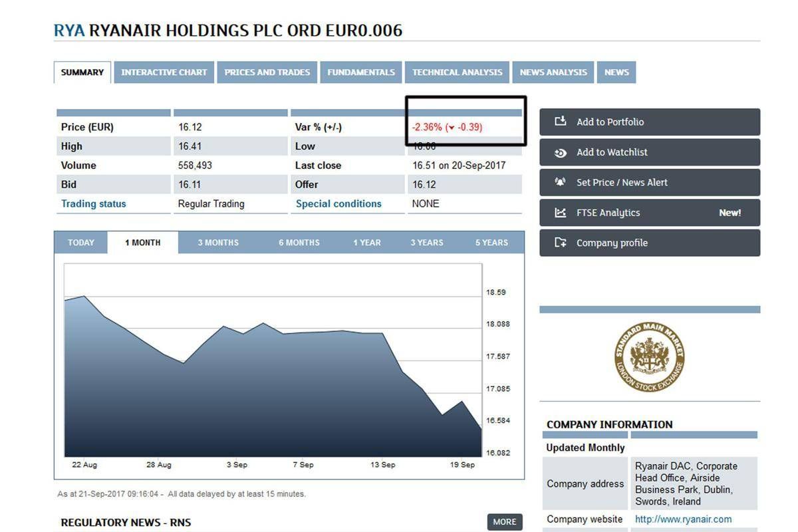This screenshot has width=798, height=532.
Task: Click the Add to Watchlist eye icon
Action: click(561, 152)
